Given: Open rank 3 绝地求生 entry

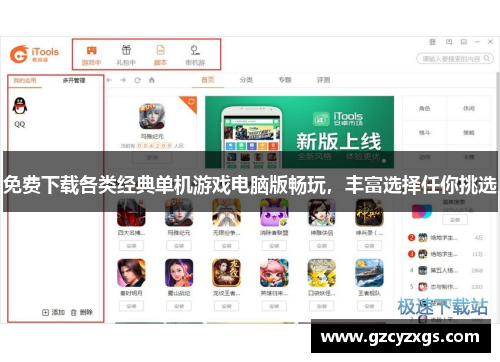Looking at the screenshot, I should 445,254.
